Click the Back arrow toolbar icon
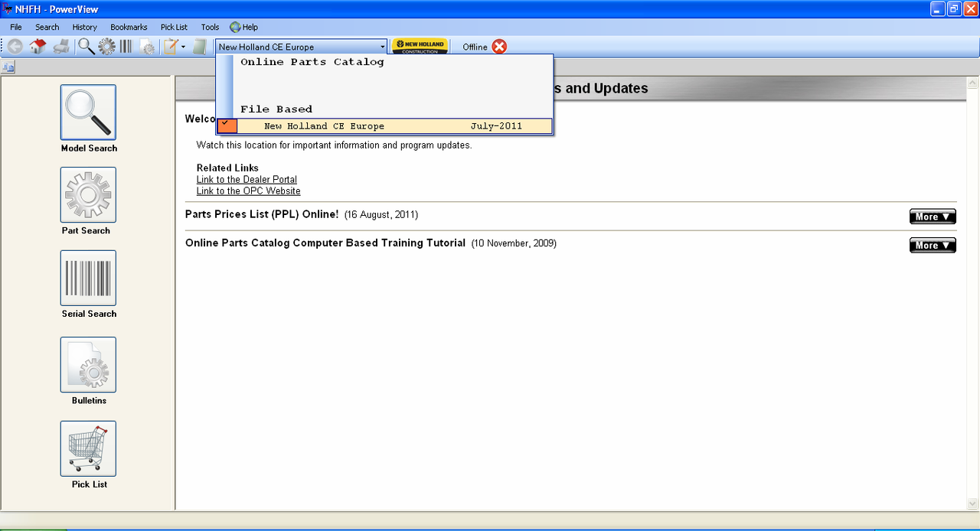Viewport: 980px width, 531px height. pyautogui.click(x=15, y=47)
